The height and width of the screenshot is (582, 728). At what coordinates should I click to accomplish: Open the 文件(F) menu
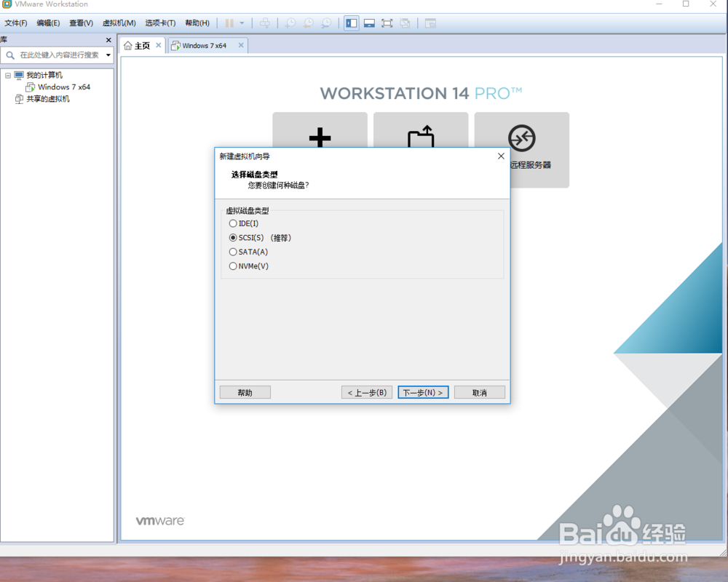click(x=16, y=23)
